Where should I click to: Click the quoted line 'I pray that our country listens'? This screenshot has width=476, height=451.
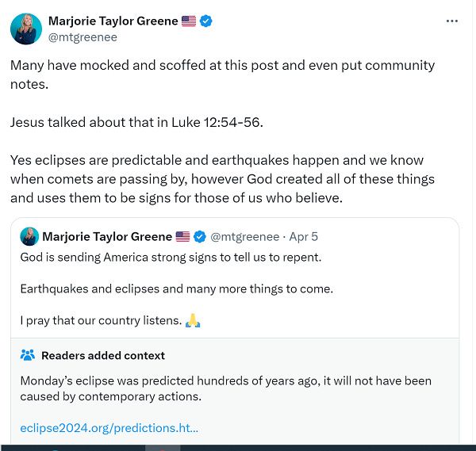click(100, 321)
